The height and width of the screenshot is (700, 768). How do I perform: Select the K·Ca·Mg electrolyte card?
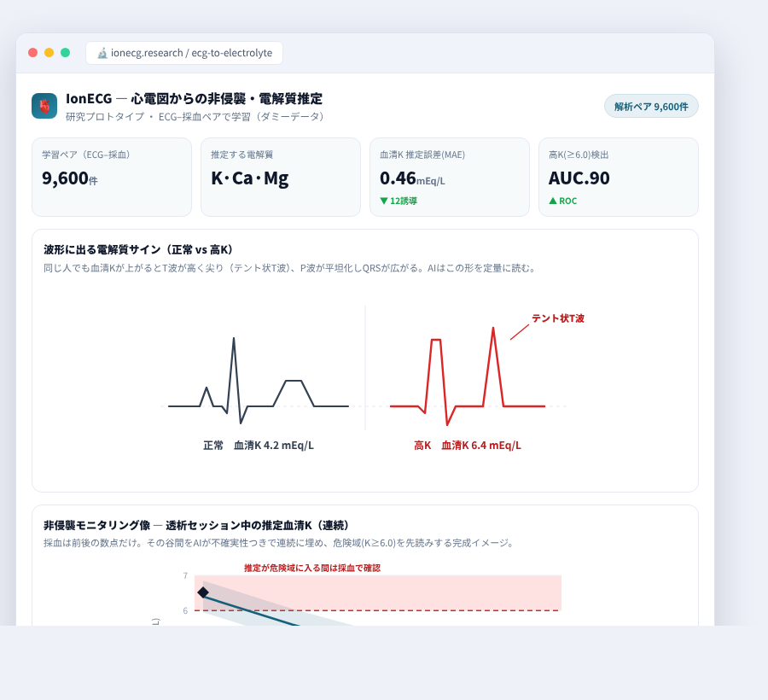[x=281, y=177]
